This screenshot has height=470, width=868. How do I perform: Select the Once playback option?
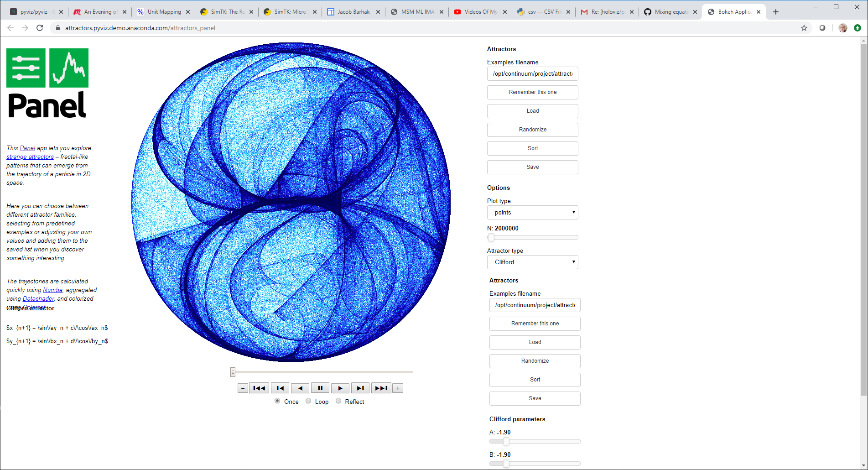[x=277, y=401]
